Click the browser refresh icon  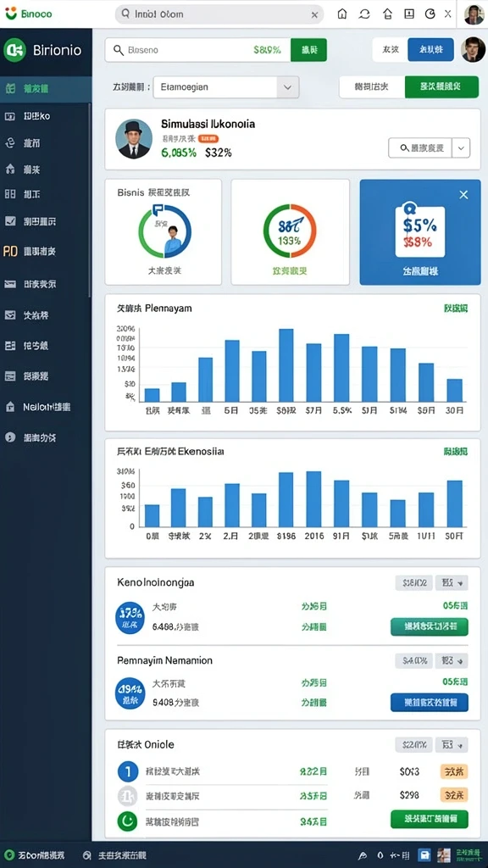[364, 14]
